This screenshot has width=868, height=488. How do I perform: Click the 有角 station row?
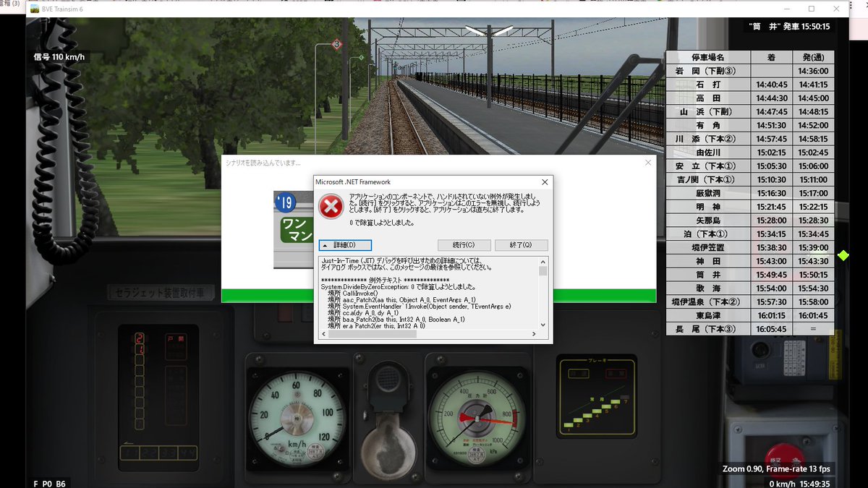click(750, 125)
